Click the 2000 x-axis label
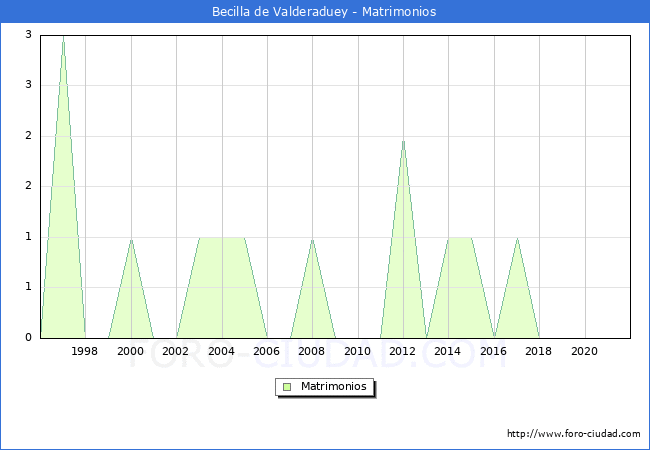Image resolution: width=650 pixels, height=450 pixels. coord(130,351)
